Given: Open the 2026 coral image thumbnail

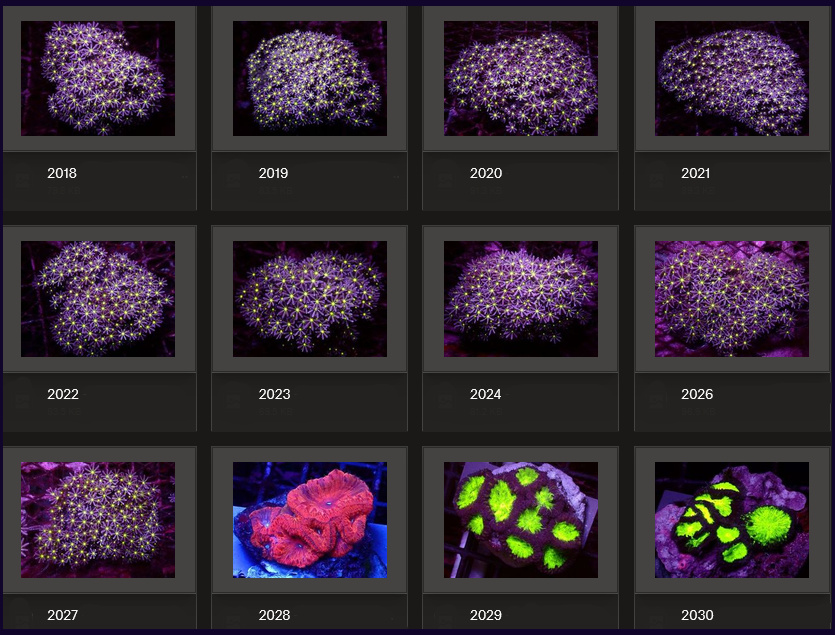Looking at the screenshot, I should 732,299.
